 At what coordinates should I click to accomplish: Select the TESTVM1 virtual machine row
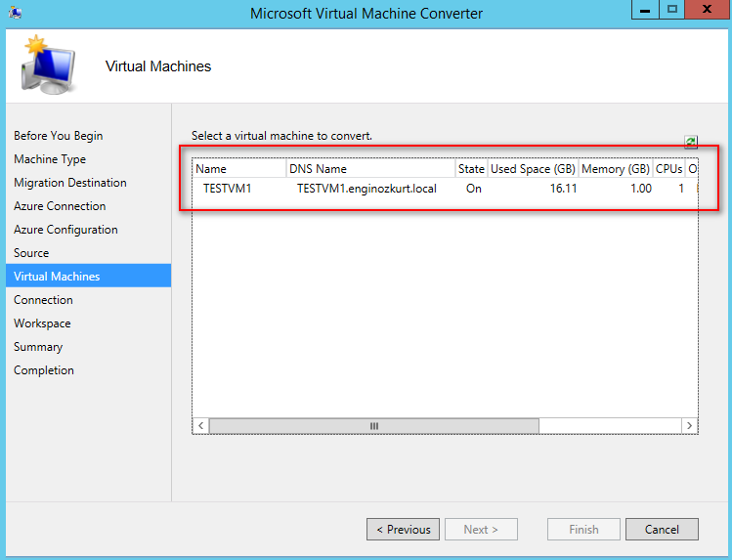point(446,189)
